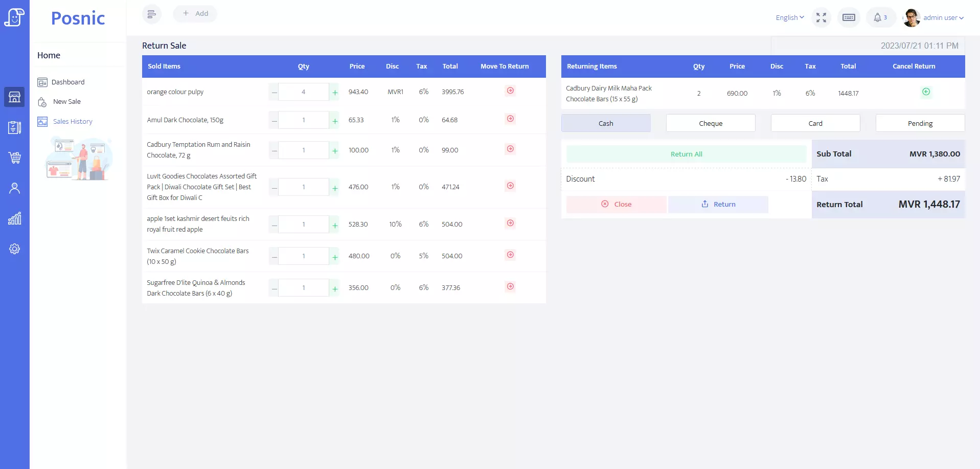Open the admin user dropdown menu
The image size is (980, 469).
(943, 17)
